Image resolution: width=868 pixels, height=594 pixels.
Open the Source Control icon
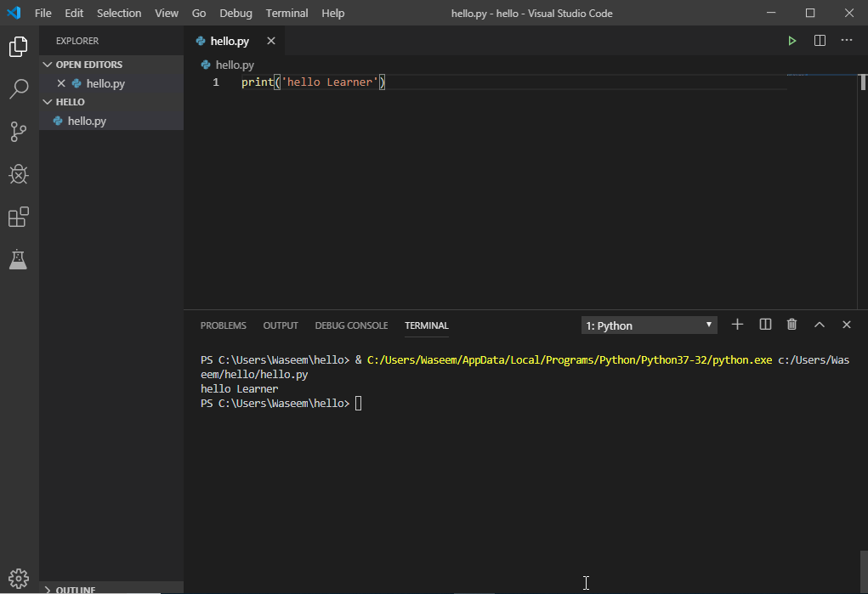click(x=19, y=132)
